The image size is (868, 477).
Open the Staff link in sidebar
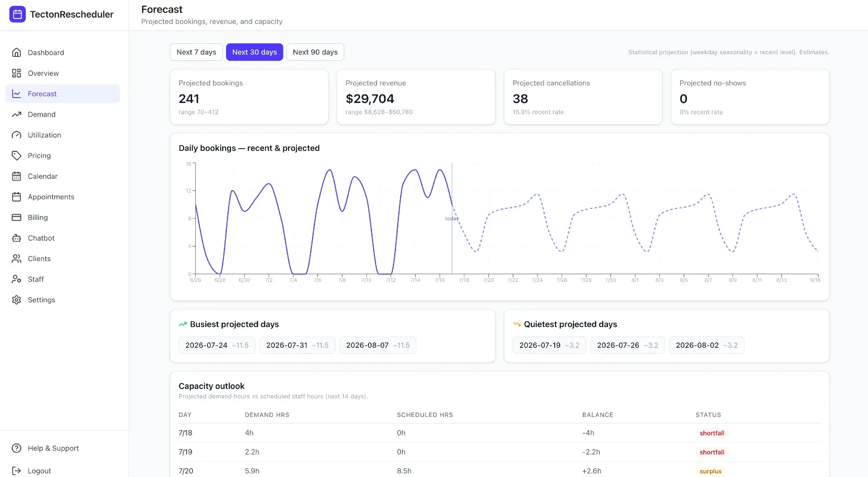point(62,279)
